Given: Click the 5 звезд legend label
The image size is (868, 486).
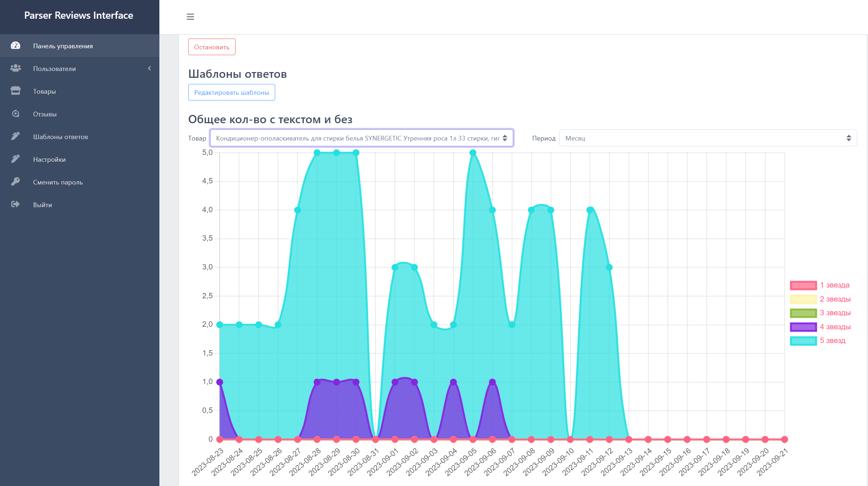Looking at the screenshot, I should click(x=832, y=340).
